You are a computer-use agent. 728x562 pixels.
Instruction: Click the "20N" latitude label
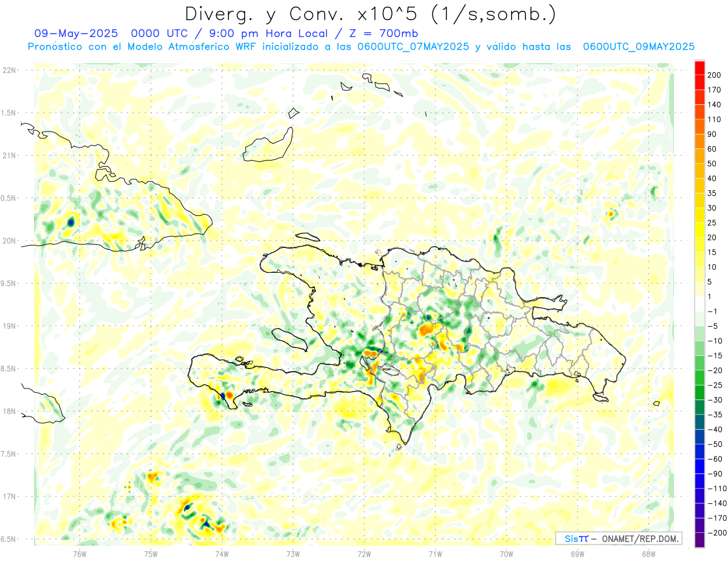point(8,241)
